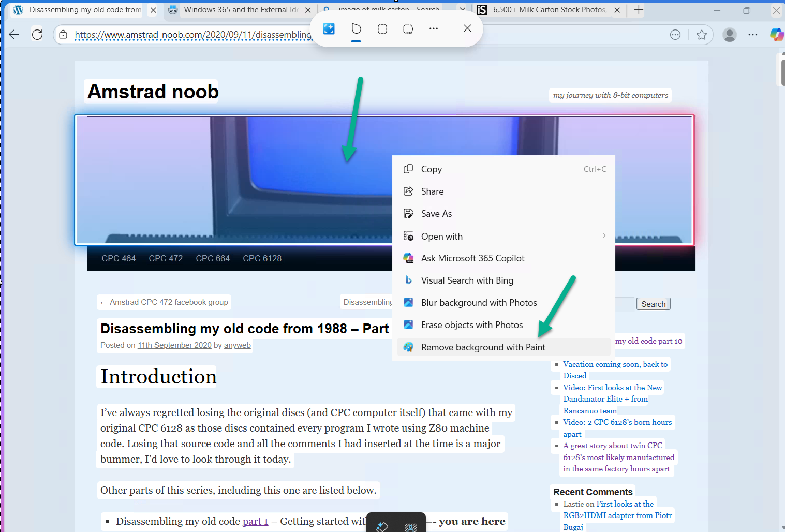Click the page refresh icon
This screenshot has width=785, height=532.
tap(37, 34)
